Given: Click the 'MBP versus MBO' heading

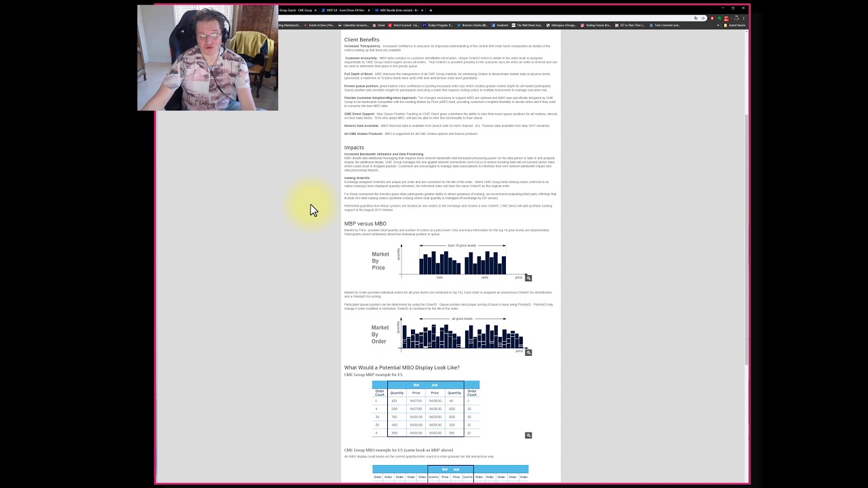Looking at the screenshot, I should 365,224.
